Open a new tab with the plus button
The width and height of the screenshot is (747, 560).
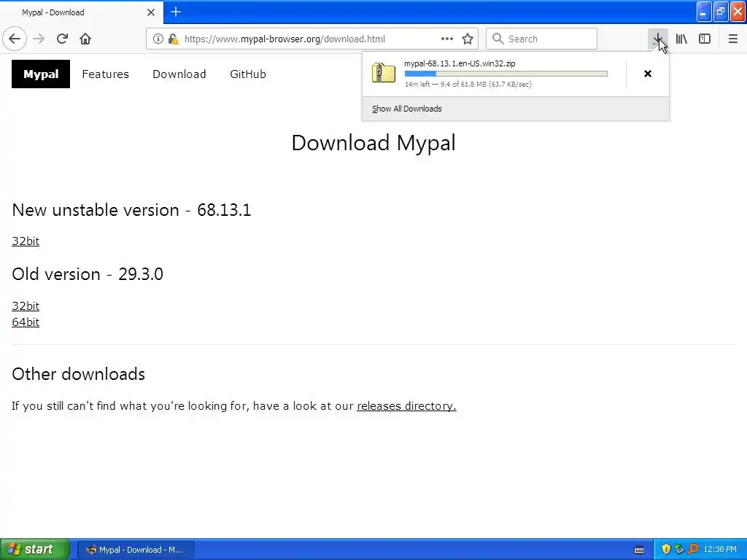coord(176,12)
